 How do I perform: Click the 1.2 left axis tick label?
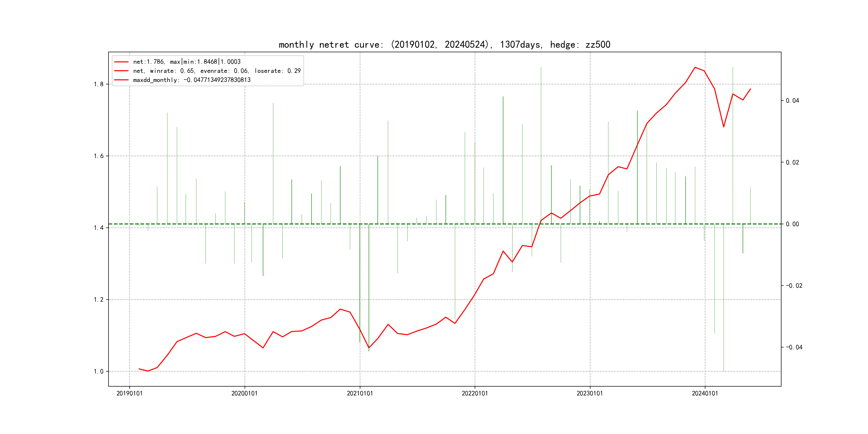tap(98, 300)
